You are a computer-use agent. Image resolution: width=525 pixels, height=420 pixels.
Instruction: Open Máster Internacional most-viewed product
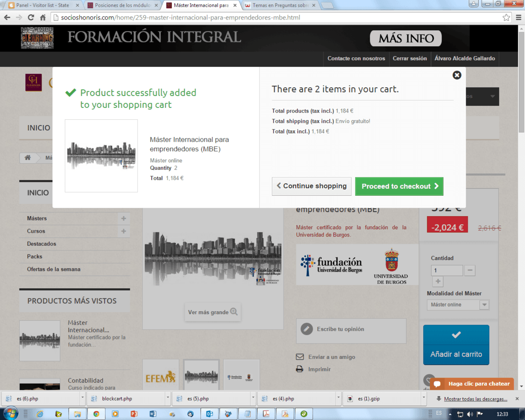(x=88, y=326)
